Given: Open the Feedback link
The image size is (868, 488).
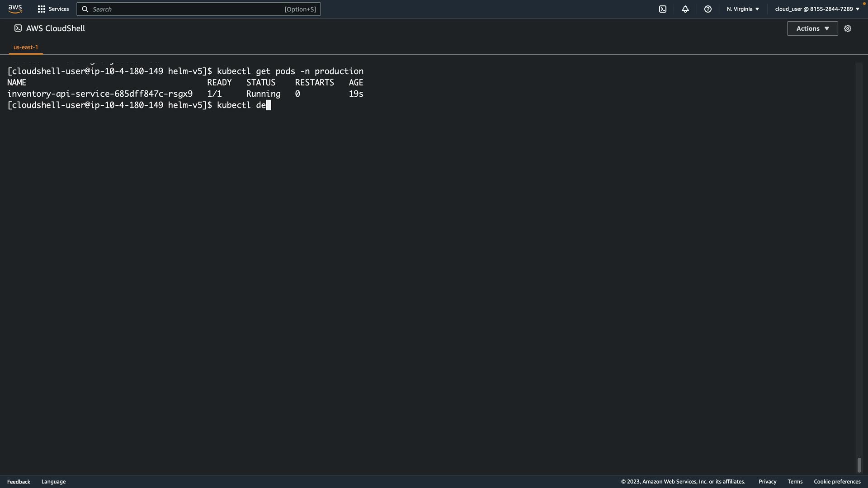Looking at the screenshot, I should [x=19, y=482].
